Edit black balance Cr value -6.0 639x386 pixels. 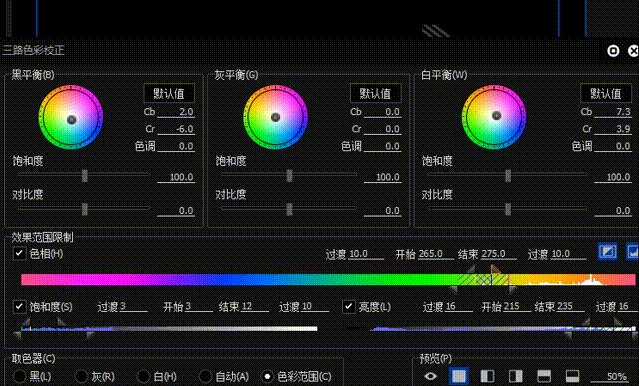(176, 129)
